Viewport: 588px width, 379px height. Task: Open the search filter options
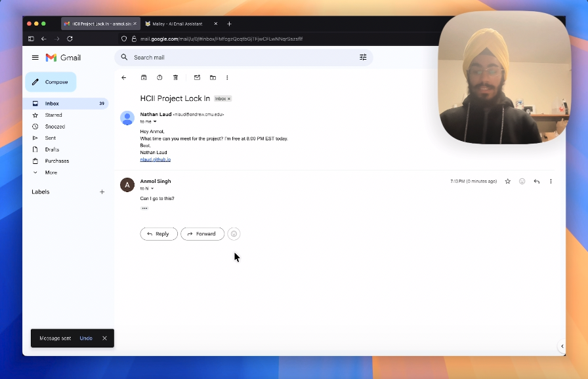(x=363, y=58)
